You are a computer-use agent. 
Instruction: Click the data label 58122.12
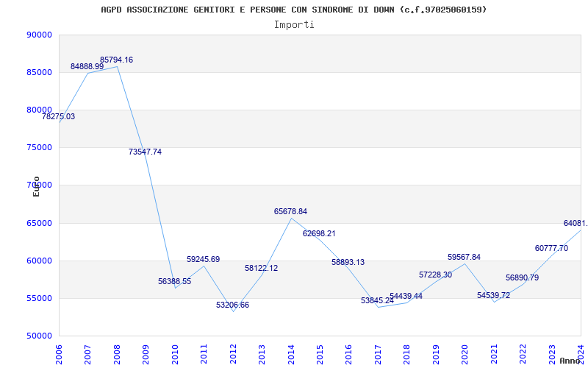(262, 269)
